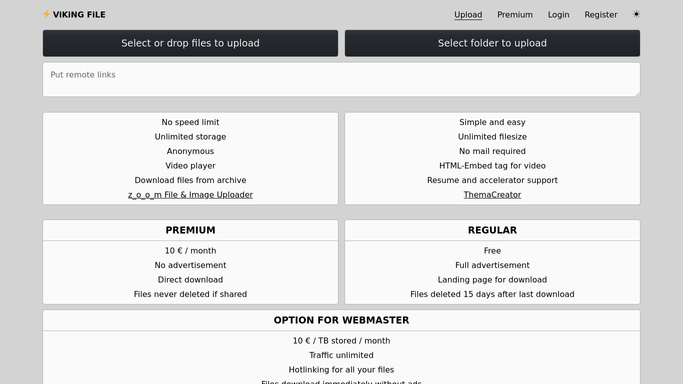Focus the Put remote links text area
This screenshot has width=683, height=384.
(x=342, y=80)
